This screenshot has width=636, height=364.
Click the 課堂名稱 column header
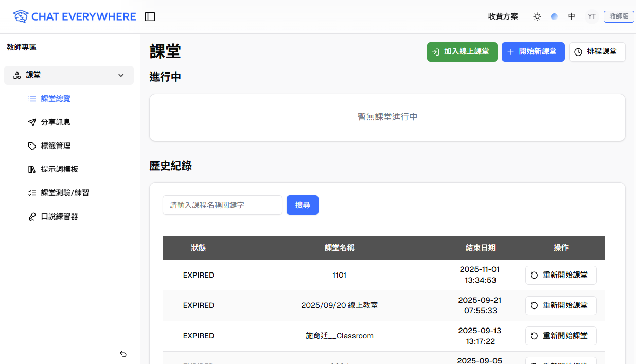[340, 248]
